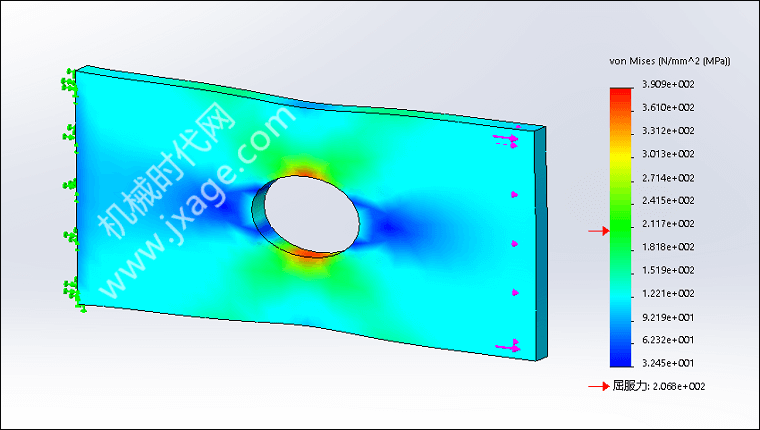Select the bottom magenta force arrow on the right edge

coord(508,346)
